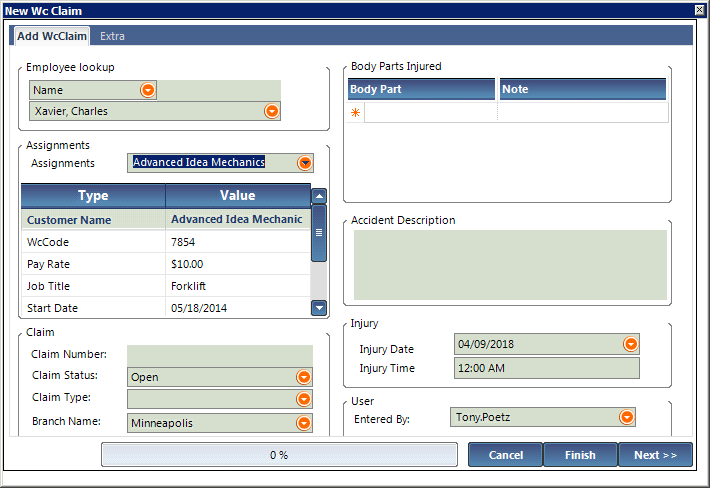
Task: Click the new row asterisk in Body Parts grid
Action: pyautogui.click(x=355, y=112)
